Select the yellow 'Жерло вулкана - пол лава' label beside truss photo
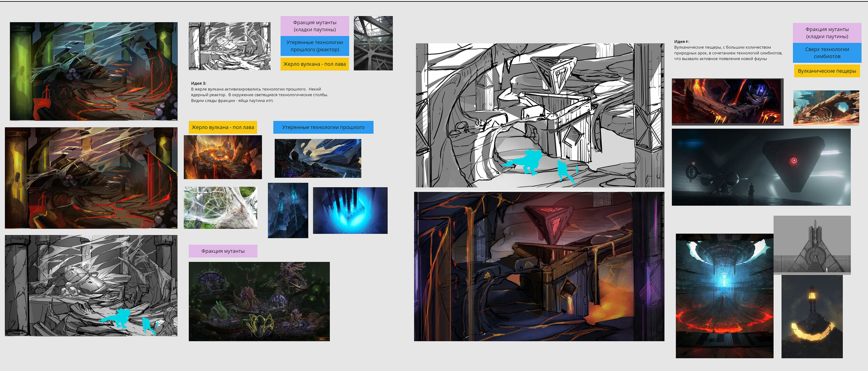The image size is (868, 371). click(x=315, y=64)
